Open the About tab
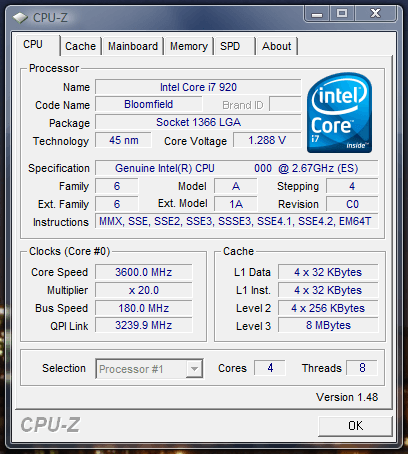The height and width of the screenshot is (454, 408). pyautogui.click(x=276, y=46)
